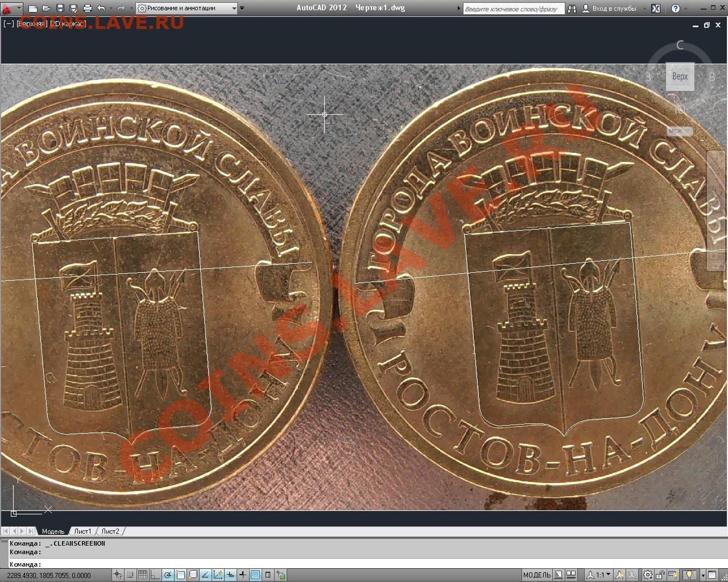This screenshot has height=582, width=728.
Task: Toggle Object Snap Tracking in status bar
Action: point(205,575)
